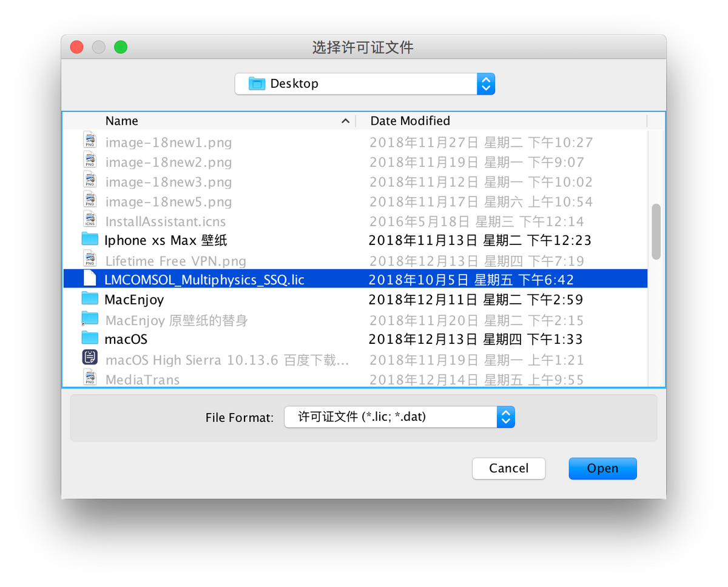
Task: Click the file name Lifetime Free VPN.png
Action: (176, 261)
